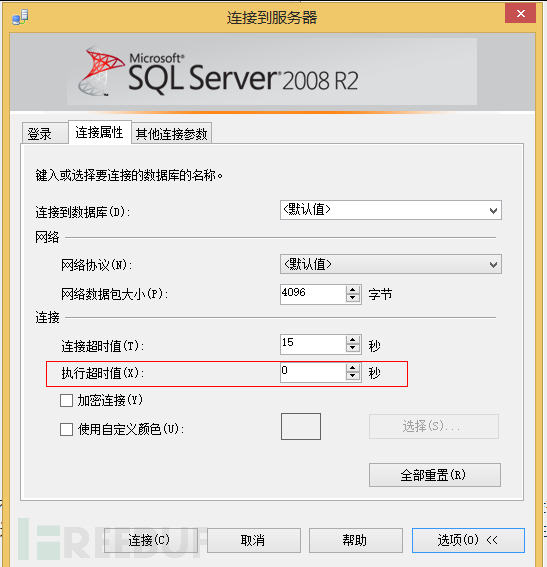Screen dimensions: 547x567
Task: Click the 连接到数据库(D) label
Action: pos(83,212)
